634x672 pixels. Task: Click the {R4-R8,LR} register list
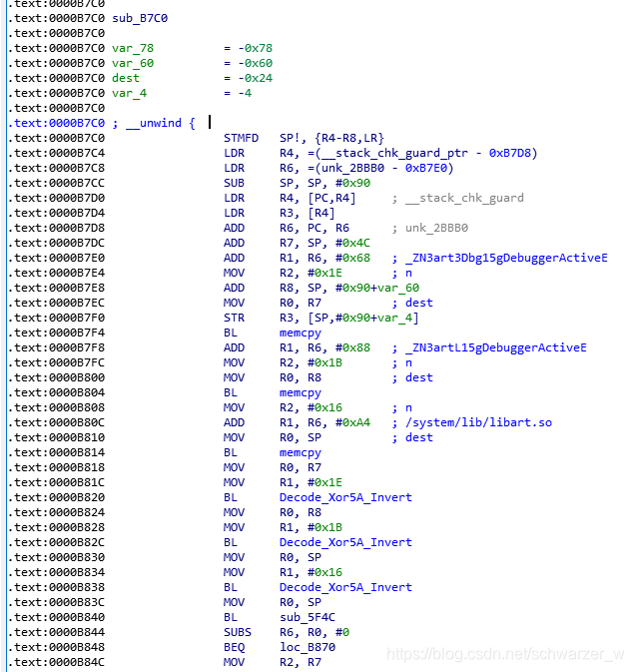(x=349, y=139)
